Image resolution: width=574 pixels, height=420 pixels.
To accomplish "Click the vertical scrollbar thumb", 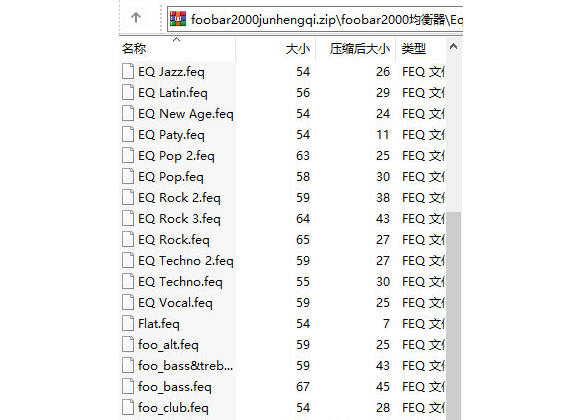I will 453,316.
